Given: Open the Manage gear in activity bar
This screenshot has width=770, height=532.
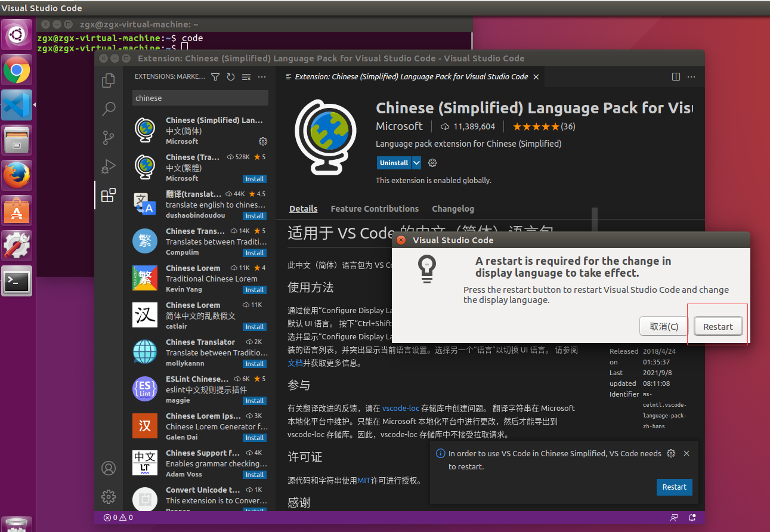Looking at the screenshot, I should tap(109, 496).
